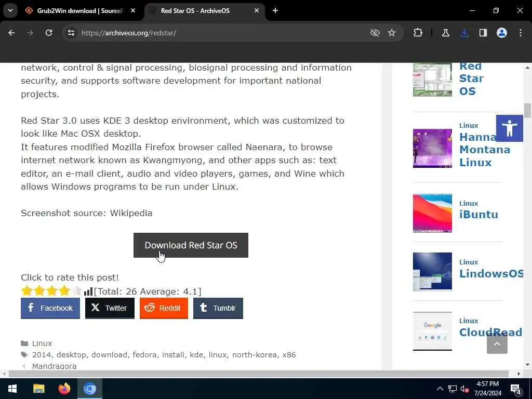
Task: Open the tab search dropdown arrow
Action: (10, 10)
